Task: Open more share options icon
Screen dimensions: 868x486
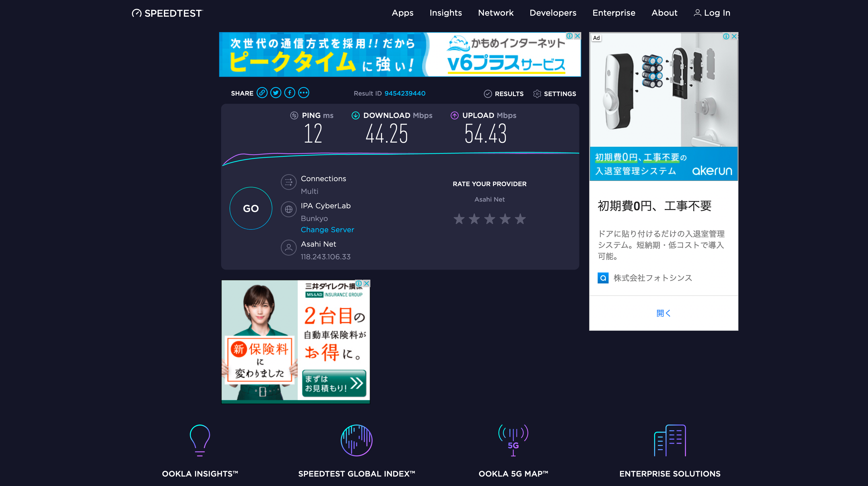Action: (304, 93)
